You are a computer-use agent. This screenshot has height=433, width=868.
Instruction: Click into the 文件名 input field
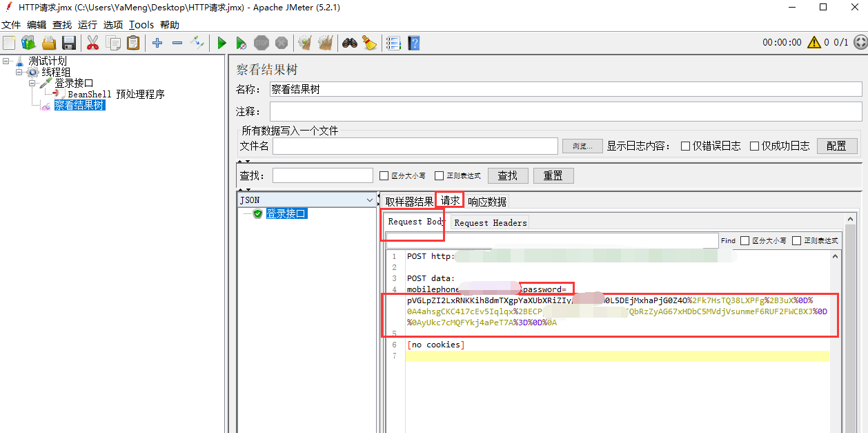415,146
